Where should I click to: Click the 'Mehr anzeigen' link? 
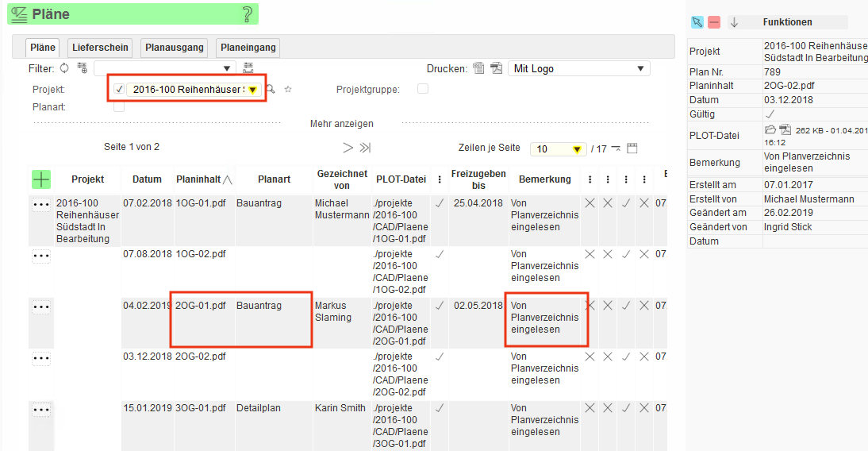coord(341,124)
